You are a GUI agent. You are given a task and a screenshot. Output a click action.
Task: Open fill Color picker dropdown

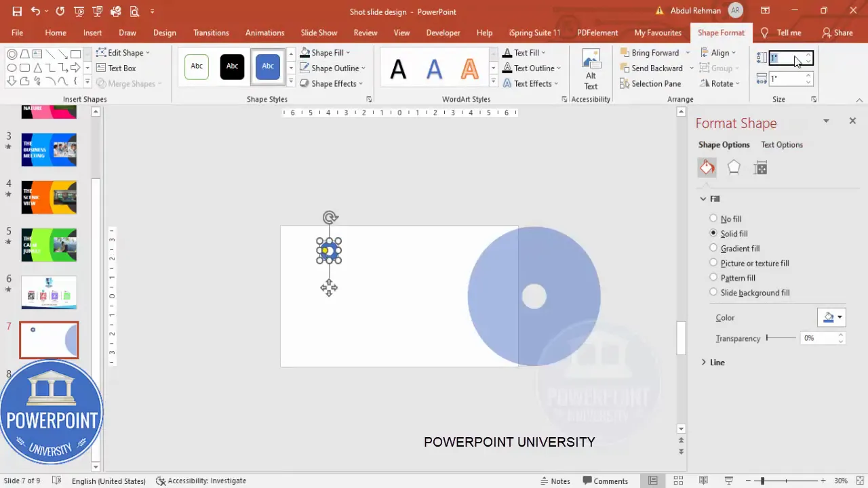point(832,317)
